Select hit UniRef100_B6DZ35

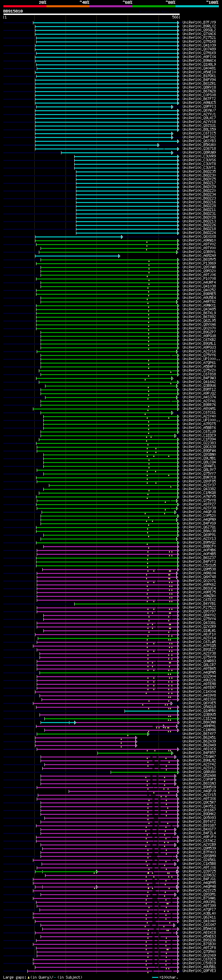199,172
